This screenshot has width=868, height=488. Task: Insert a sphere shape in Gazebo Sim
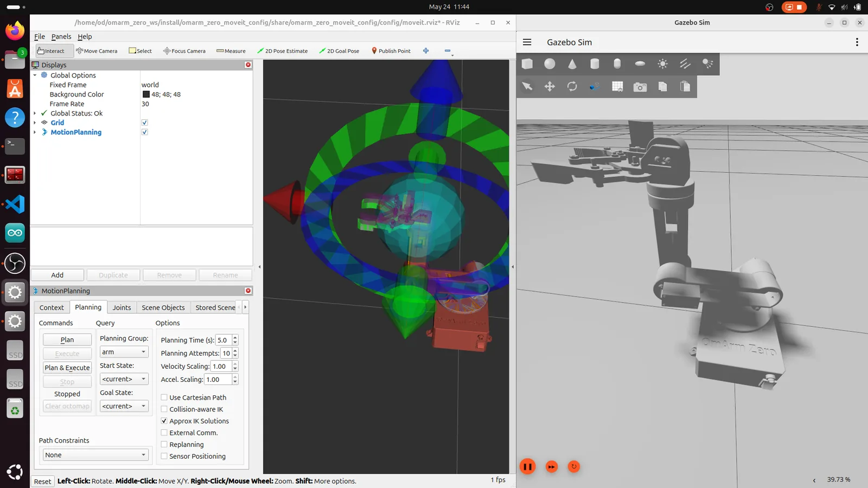[550, 64]
